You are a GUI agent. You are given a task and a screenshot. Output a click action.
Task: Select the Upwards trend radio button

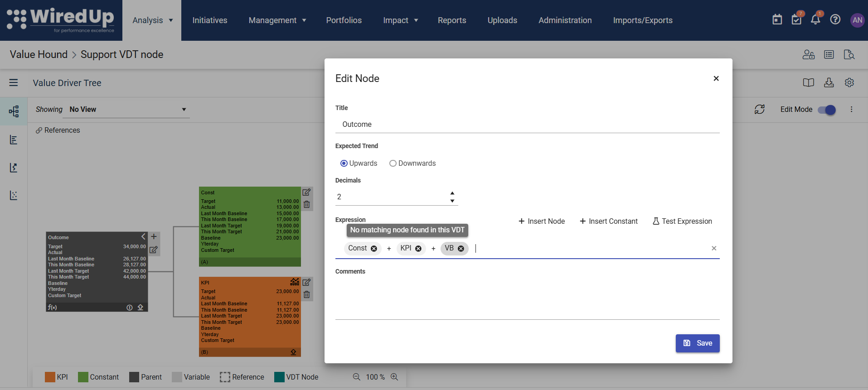344,164
